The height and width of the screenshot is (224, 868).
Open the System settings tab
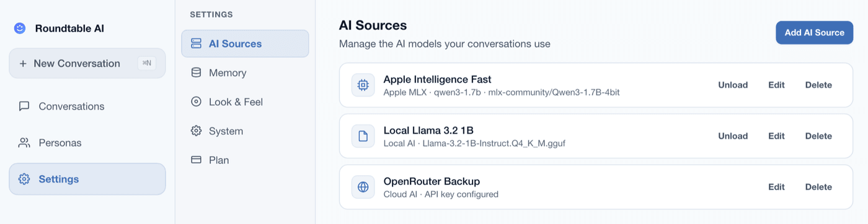pyautogui.click(x=245, y=131)
